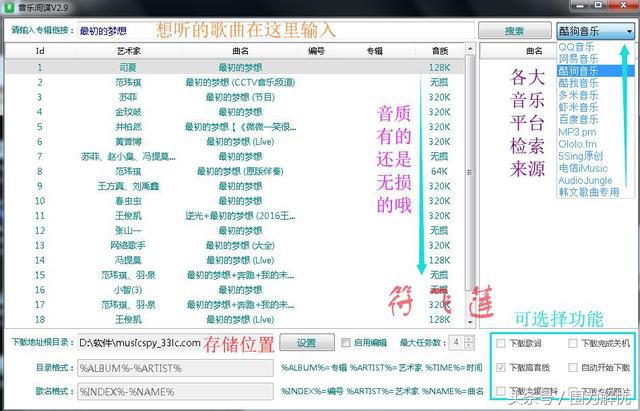The width and height of the screenshot is (640, 411).
Task: Select the row with artist 司夏
Action: [235, 67]
